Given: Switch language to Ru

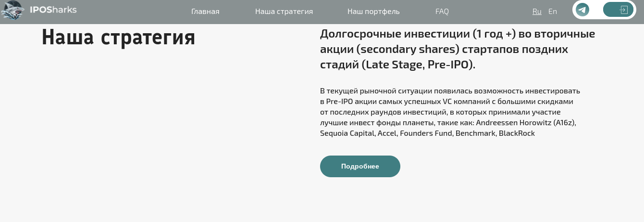Looking at the screenshot, I should [x=537, y=12].
